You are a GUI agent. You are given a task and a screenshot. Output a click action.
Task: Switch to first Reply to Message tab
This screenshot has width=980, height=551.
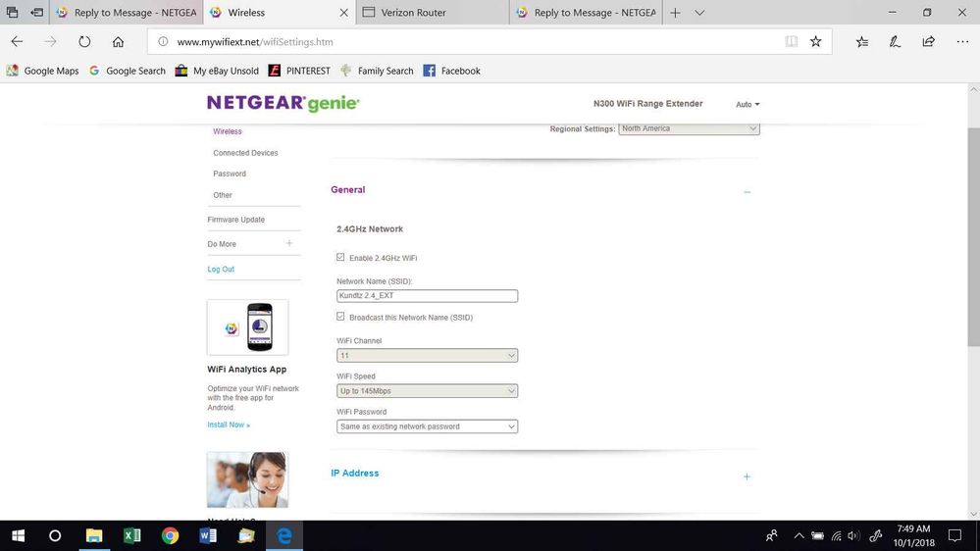click(x=126, y=13)
